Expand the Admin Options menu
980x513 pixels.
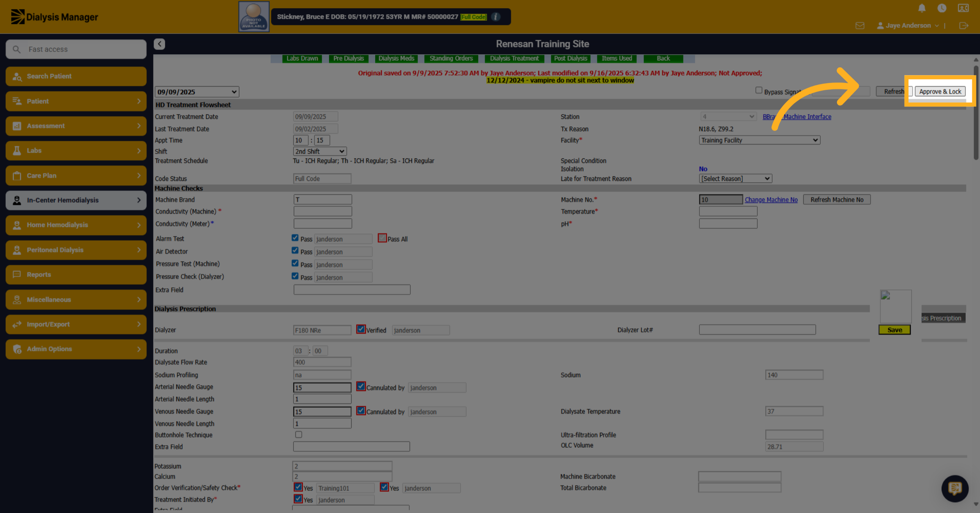click(x=76, y=349)
